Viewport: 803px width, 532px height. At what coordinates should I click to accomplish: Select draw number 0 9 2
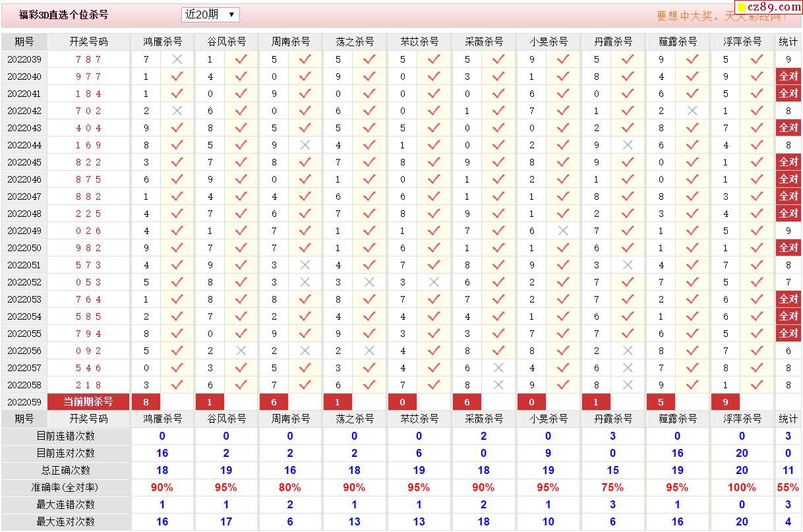(88, 351)
